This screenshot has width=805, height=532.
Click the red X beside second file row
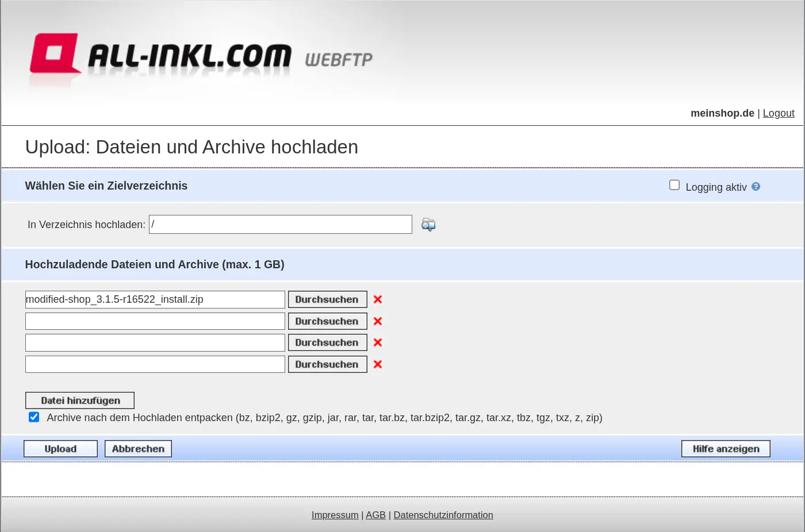pyautogui.click(x=378, y=321)
